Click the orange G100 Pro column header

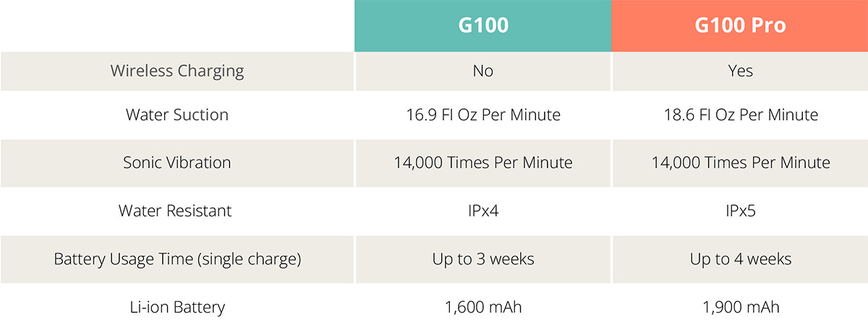(x=740, y=26)
